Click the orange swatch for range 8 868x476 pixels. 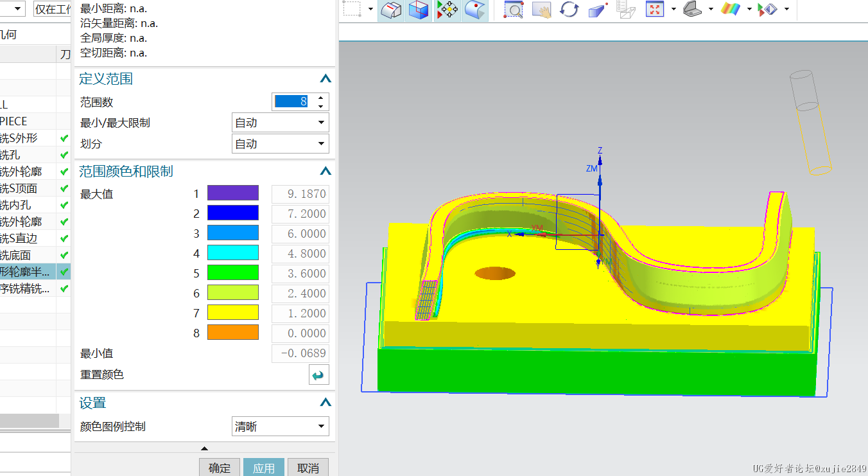pyautogui.click(x=232, y=333)
